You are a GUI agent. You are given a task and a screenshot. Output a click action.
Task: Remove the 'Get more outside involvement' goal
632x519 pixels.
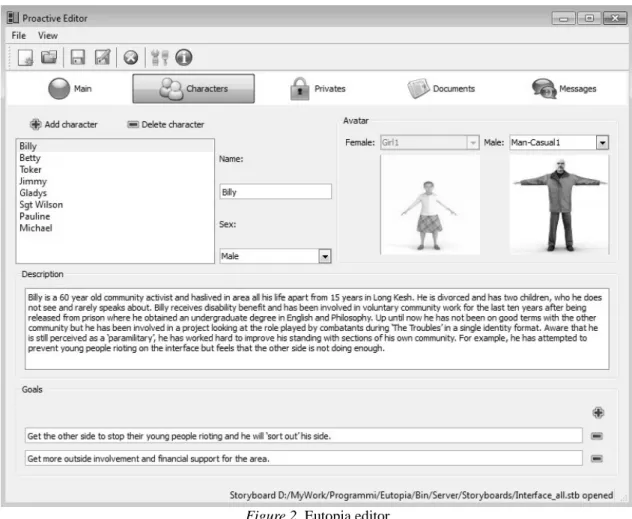[x=597, y=459]
